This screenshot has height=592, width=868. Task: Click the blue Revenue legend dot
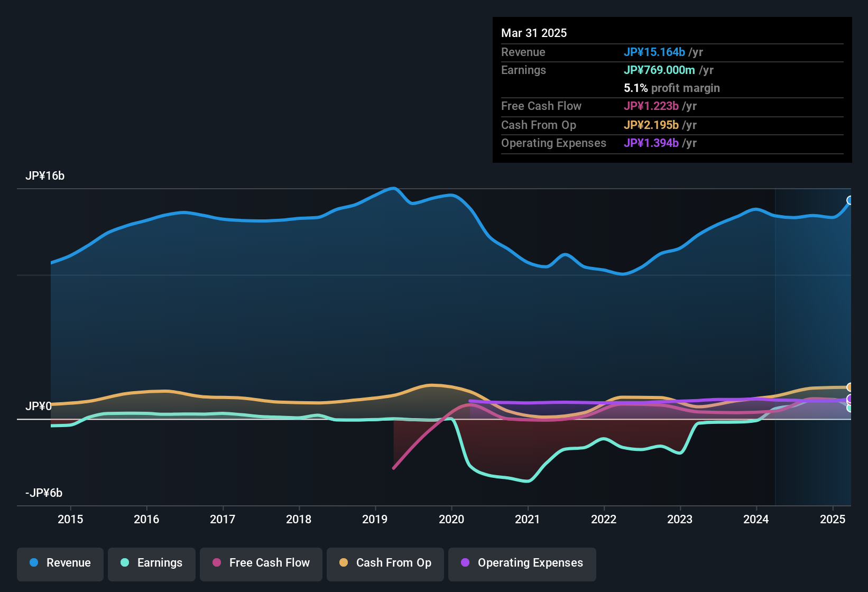pyautogui.click(x=34, y=562)
